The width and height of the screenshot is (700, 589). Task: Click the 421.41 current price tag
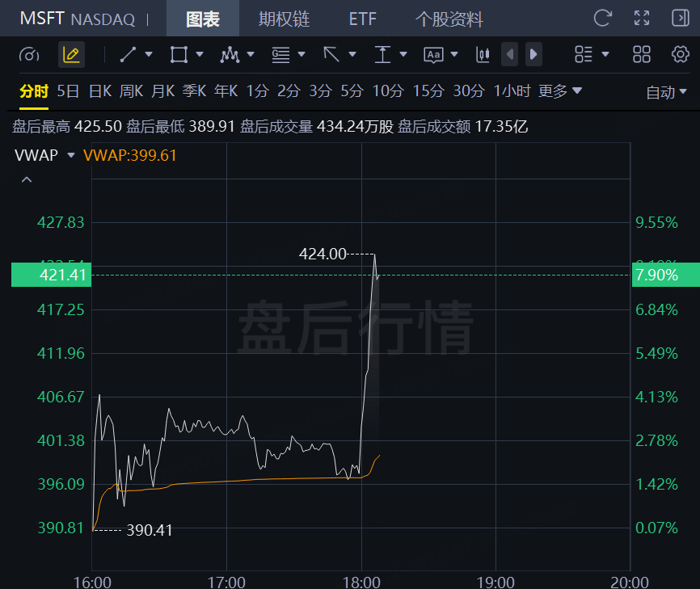(x=52, y=275)
